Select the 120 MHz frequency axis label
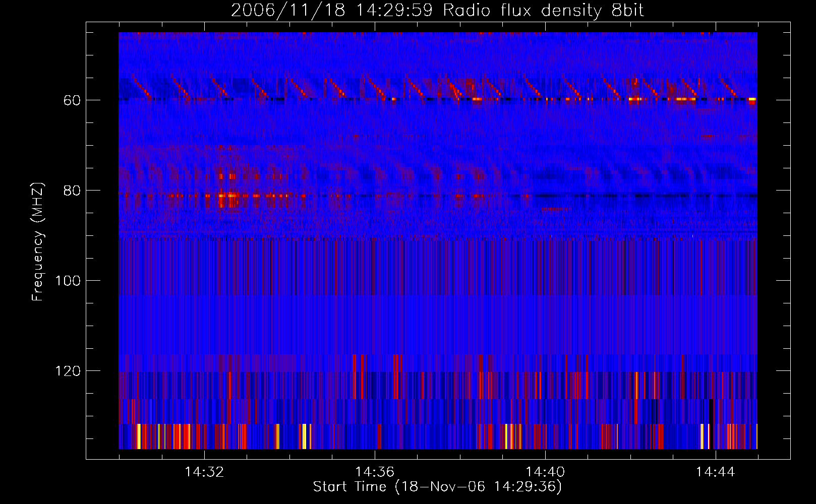The height and width of the screenshot is (504, 816). pyautogui.click(x=68, y=371)
